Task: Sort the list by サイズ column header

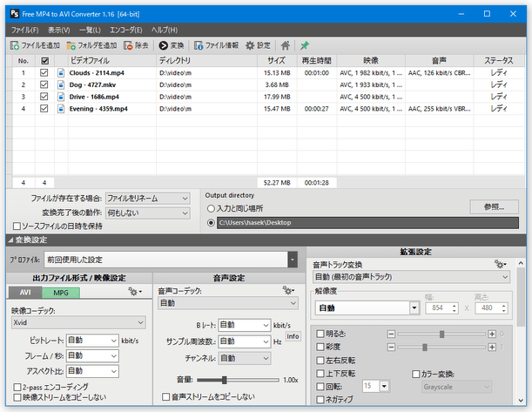Action: pyautogui.click(x=277, y=61)
